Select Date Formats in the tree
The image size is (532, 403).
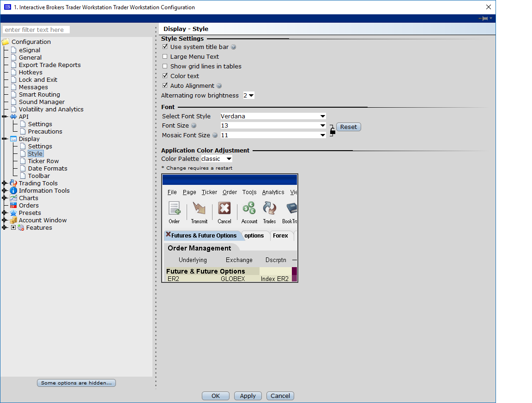pyautogui.click(x=48, y=169)
